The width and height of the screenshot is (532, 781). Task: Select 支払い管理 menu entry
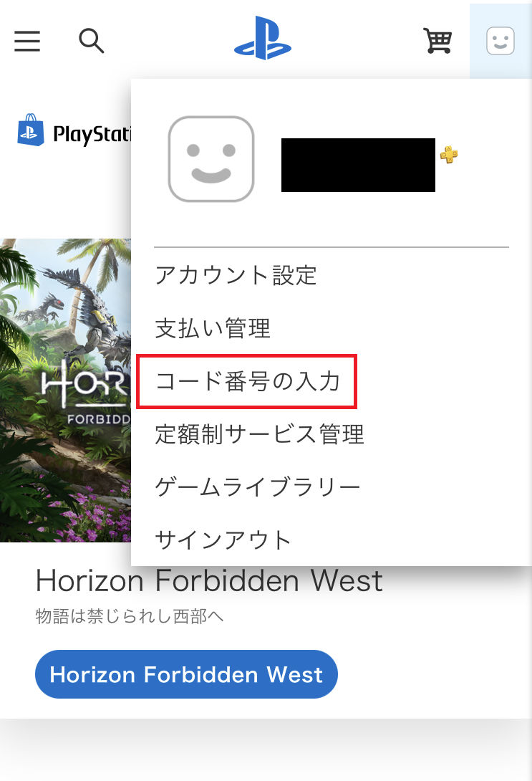(213, 328)
